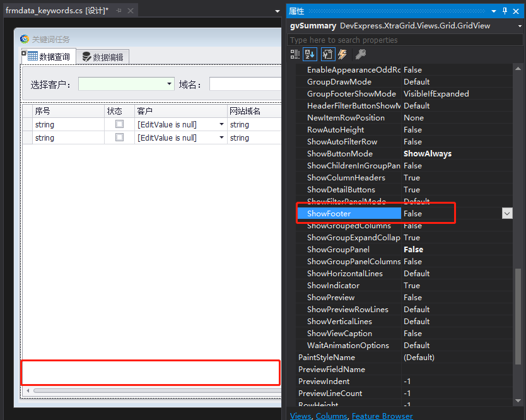Expand the 客户 dropdown in second grid row
The height and width of the screenshot is (420, 526).
[221, 137]
